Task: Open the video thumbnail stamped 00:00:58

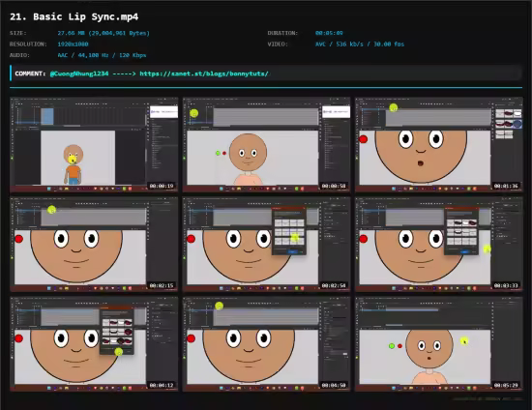Action: click(x=266, y=145)
